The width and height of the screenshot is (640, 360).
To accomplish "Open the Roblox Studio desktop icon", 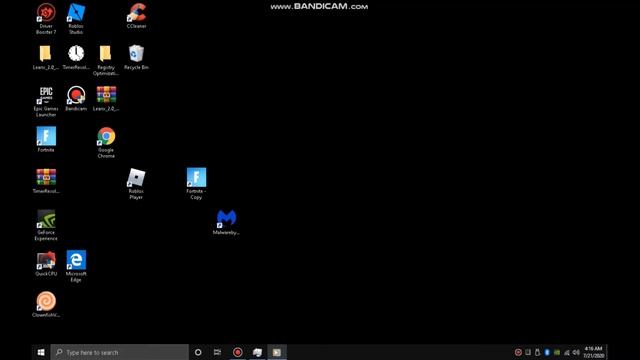I will (x=76, y=18).
